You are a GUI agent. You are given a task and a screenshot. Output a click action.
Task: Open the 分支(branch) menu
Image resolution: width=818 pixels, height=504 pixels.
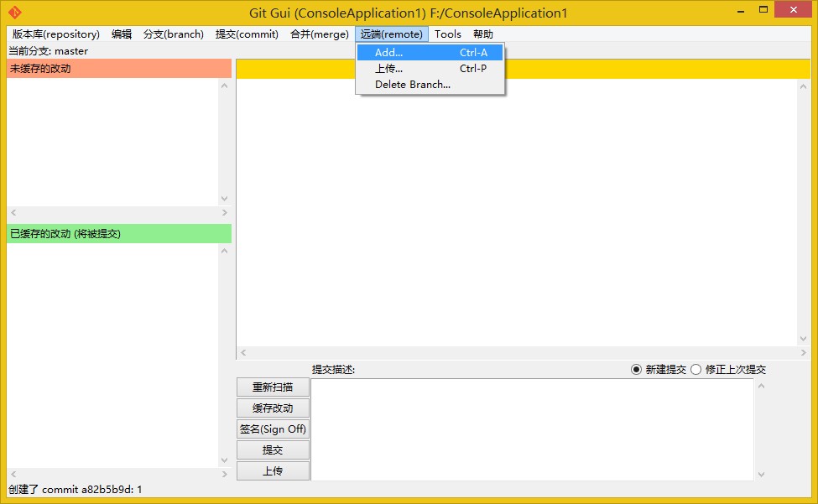coord(173,34)
